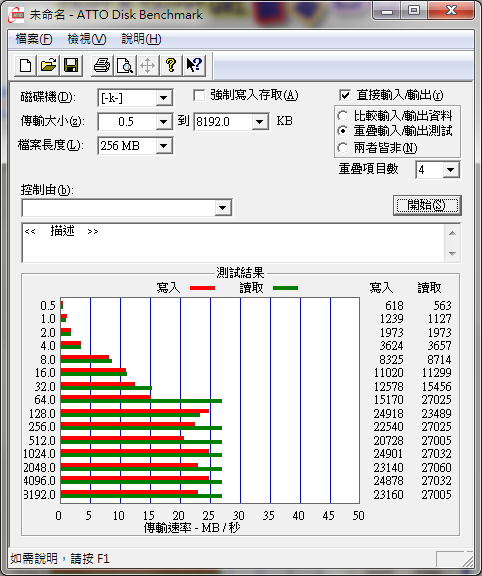Viewport: 482px width, 576px height.
Task: Click the window resize grip in the status bar
Action: tap(467, 561)
